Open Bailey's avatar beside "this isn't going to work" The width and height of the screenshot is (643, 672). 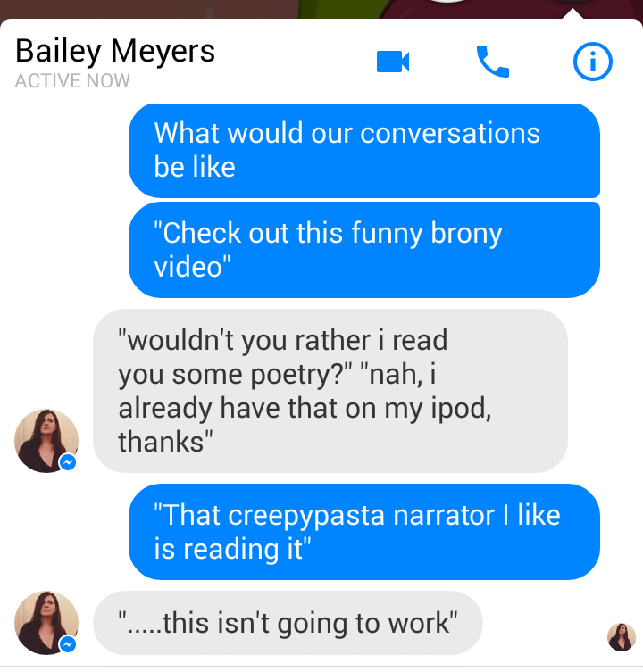[x=46, y=623]
